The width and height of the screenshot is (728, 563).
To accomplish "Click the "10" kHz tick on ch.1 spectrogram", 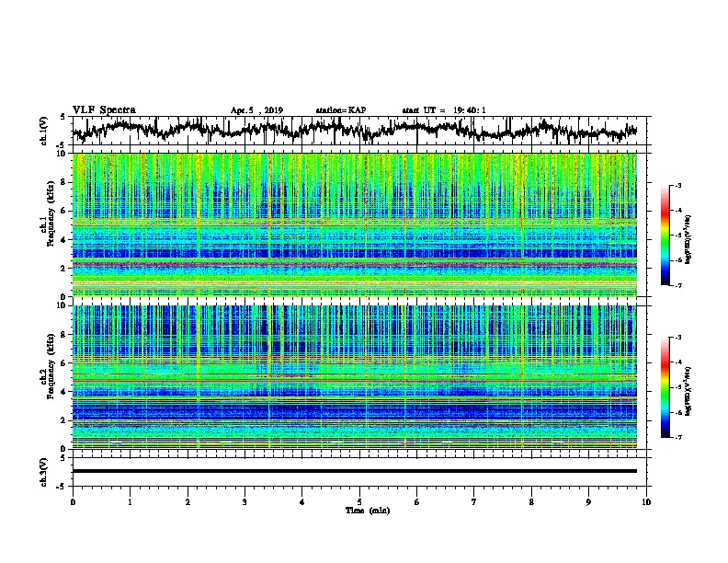I will 63,154.
